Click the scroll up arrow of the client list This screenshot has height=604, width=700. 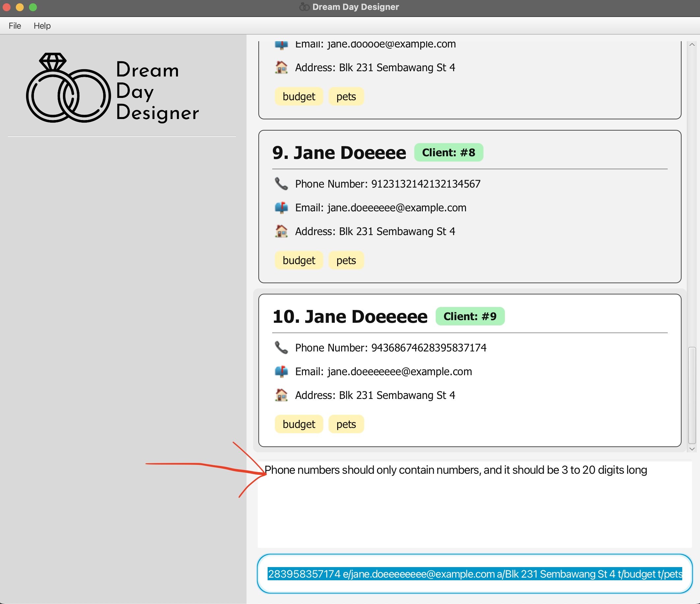(x=691, y=45)
